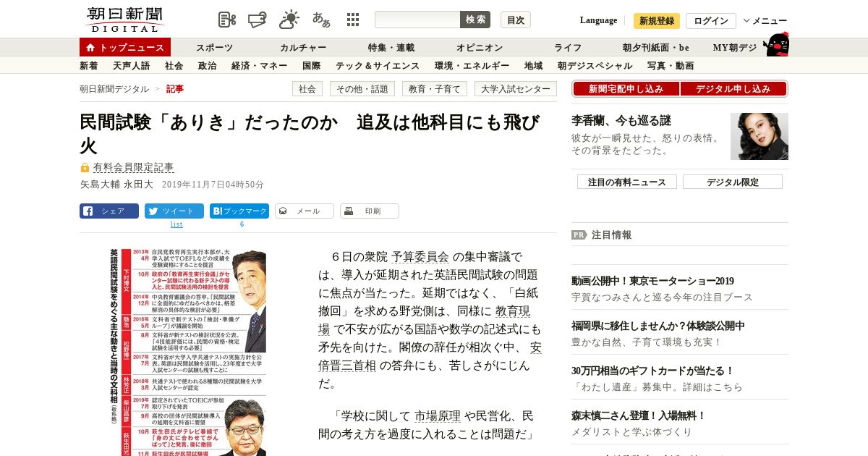This screenshot has width=868, height=456.
Task: Click the PR badge next to 注目情報
Action: click(579, 235)
